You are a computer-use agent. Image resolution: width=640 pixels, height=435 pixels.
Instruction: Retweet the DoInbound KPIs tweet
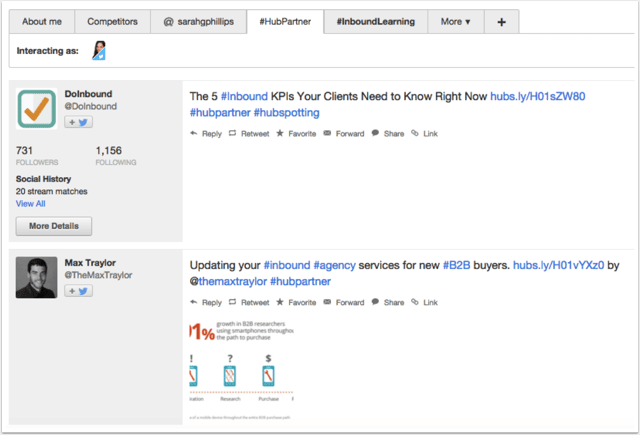pyautogui.click(x=249, y=133)
